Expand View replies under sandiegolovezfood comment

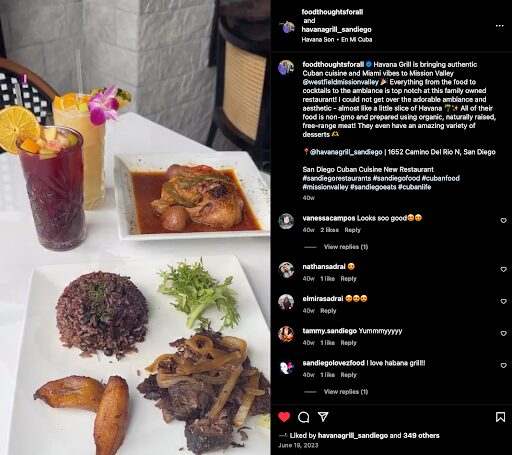(x=346, y=392)
